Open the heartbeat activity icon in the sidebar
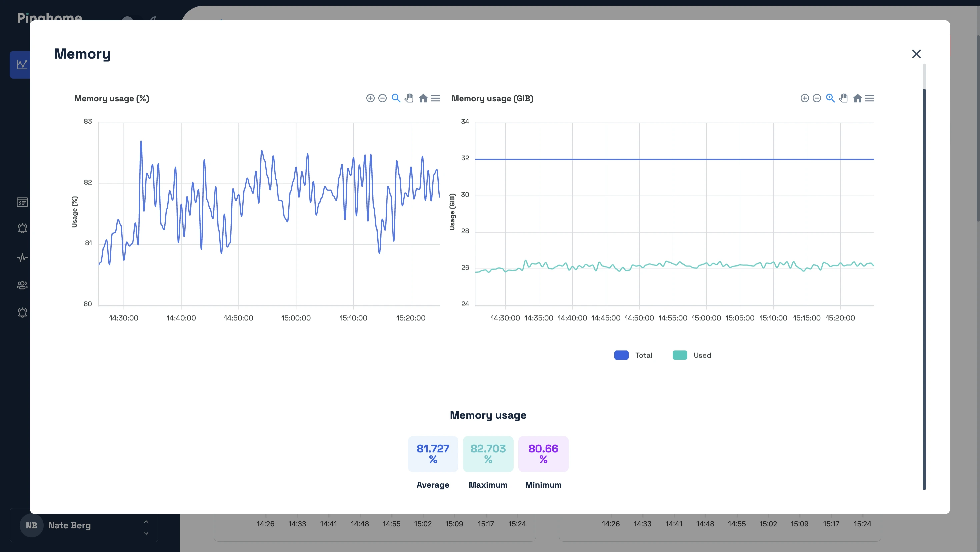Image resolution: width=980 pixels, height=552 pixels. 22,258
